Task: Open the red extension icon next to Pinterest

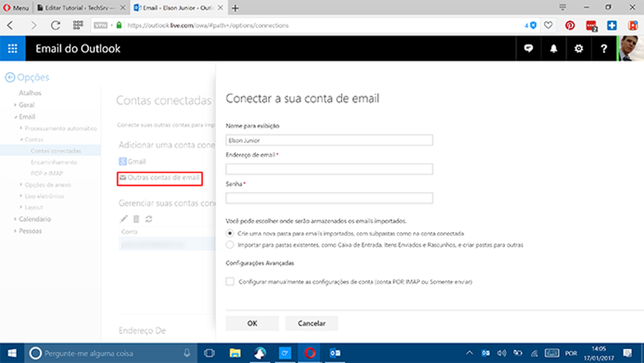Action: click(x=592, y=26)
